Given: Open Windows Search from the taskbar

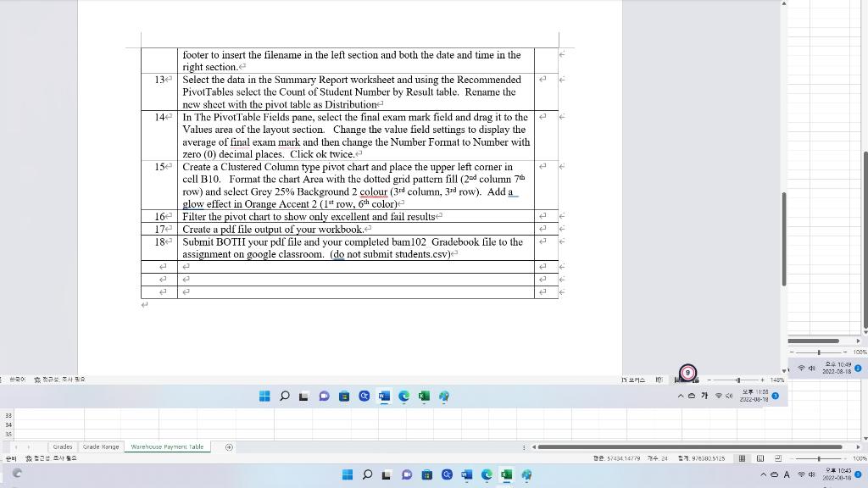Looking at the screenshot, I should pyautogui.click(x=367, y=475).
